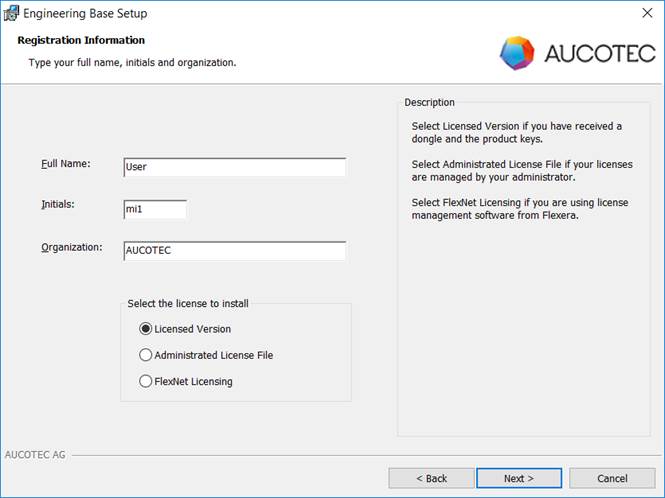Screen dimensions: 665x498
Task: Click the setup installer icon in title bar
Action: coord(11,13)
